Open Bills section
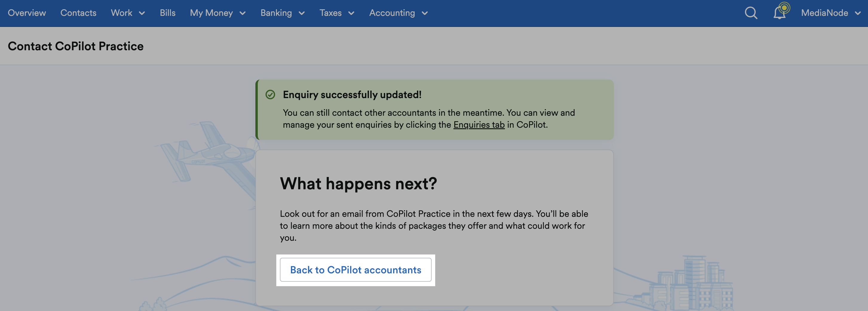 point(168,13)
